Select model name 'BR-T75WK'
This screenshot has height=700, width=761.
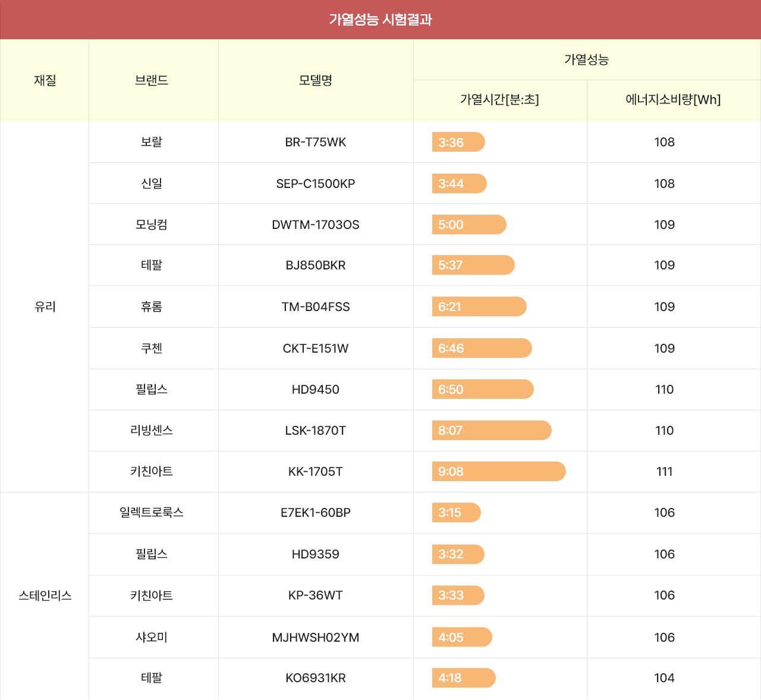click(x=316, y=142)
